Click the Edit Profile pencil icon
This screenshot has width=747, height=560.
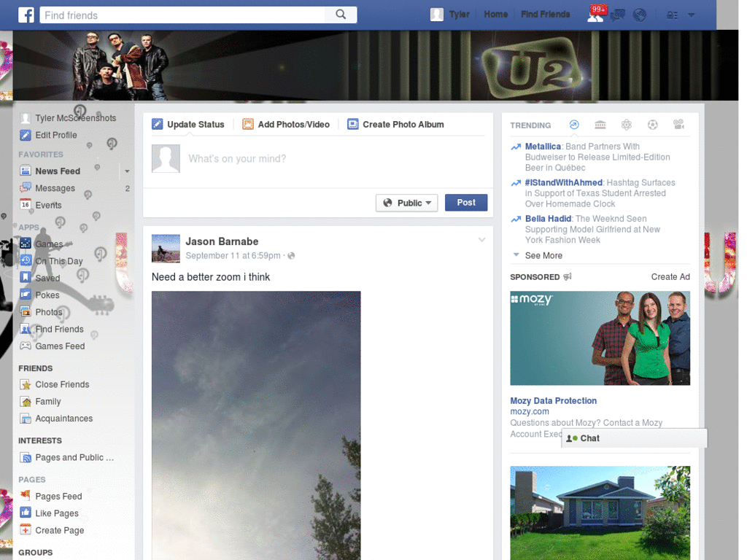coord(26,135)
